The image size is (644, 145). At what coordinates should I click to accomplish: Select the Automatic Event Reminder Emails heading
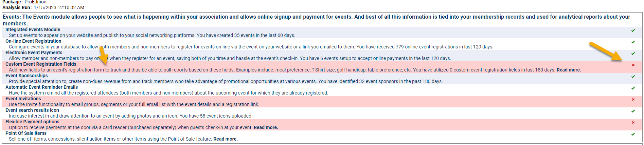tap(41, 87)
